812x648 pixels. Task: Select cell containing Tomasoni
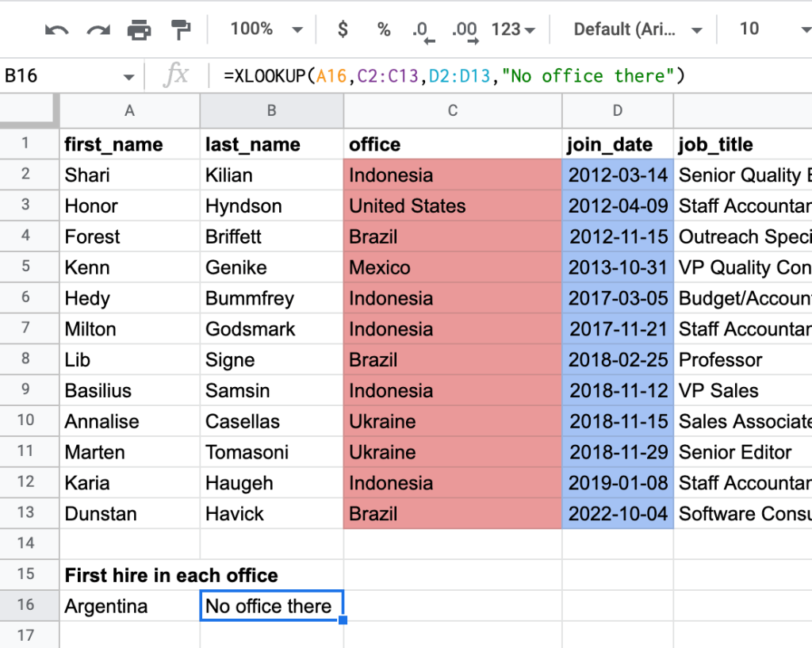tap(271, 452)
